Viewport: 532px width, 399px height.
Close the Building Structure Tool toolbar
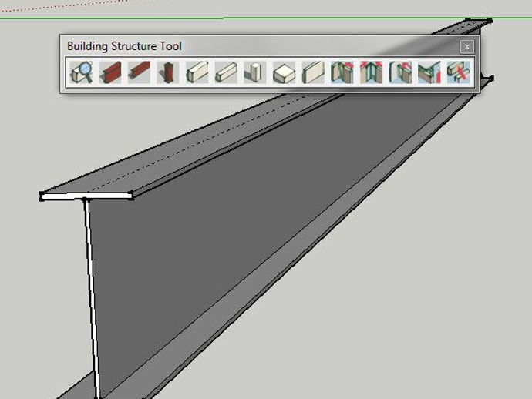(x=467, y=47)
